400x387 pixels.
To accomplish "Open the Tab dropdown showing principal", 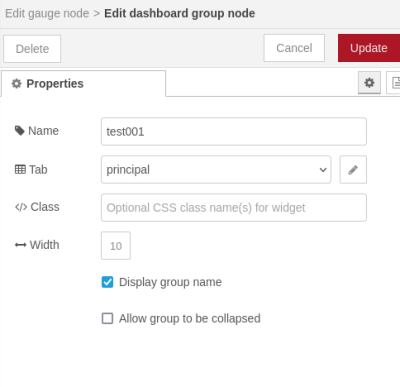I will [216, 169].
